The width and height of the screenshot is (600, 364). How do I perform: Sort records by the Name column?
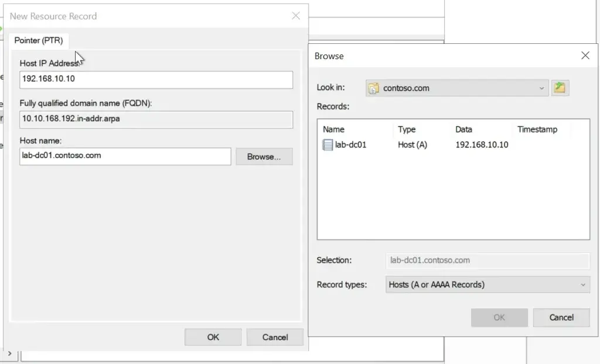tap(334, 129)
